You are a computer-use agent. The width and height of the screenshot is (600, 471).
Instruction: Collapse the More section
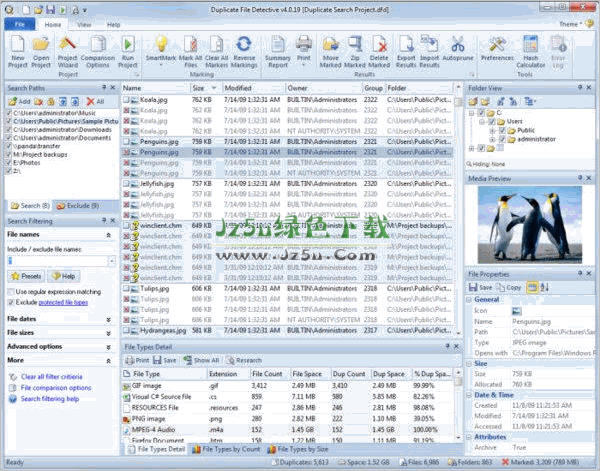(109, 360)
